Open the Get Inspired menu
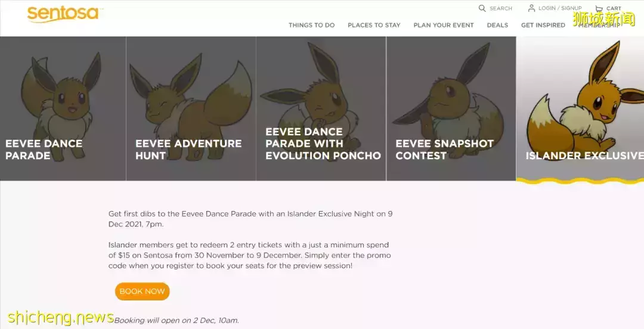 [543, 25]
